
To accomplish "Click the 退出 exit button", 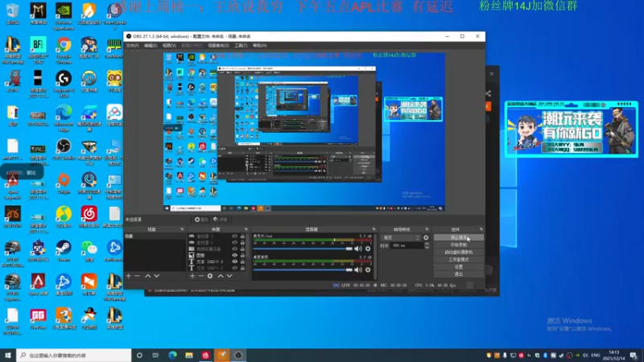I will pyautogui.click(x=458, y=274).
